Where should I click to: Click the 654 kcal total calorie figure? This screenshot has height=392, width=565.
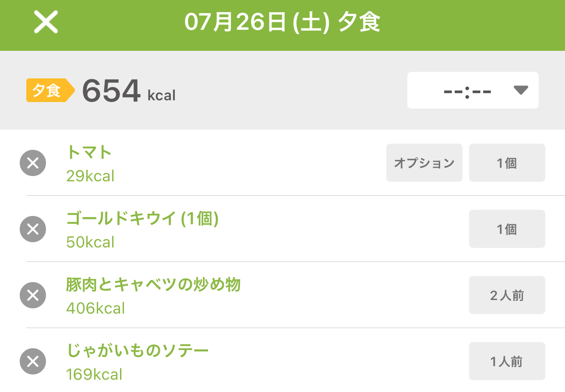point(129,91)
